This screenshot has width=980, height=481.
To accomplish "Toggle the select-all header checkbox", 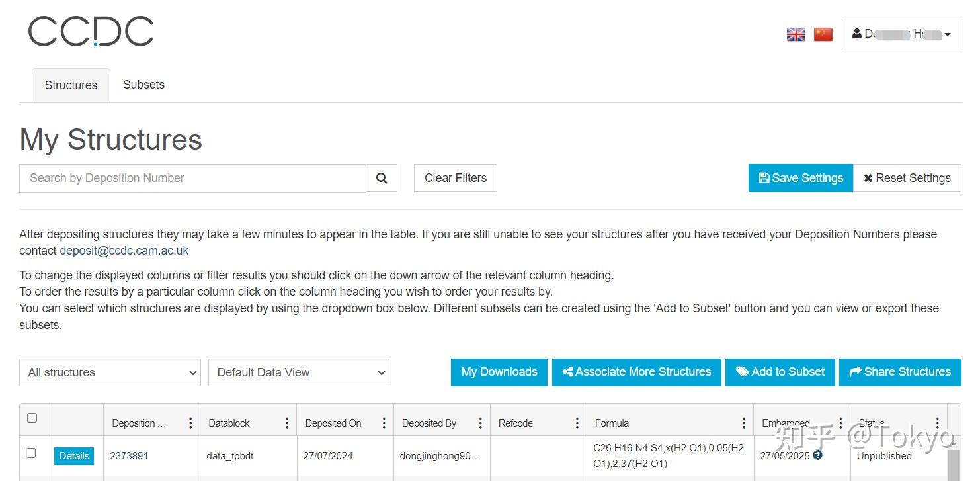I will click(x=32, y=418).
